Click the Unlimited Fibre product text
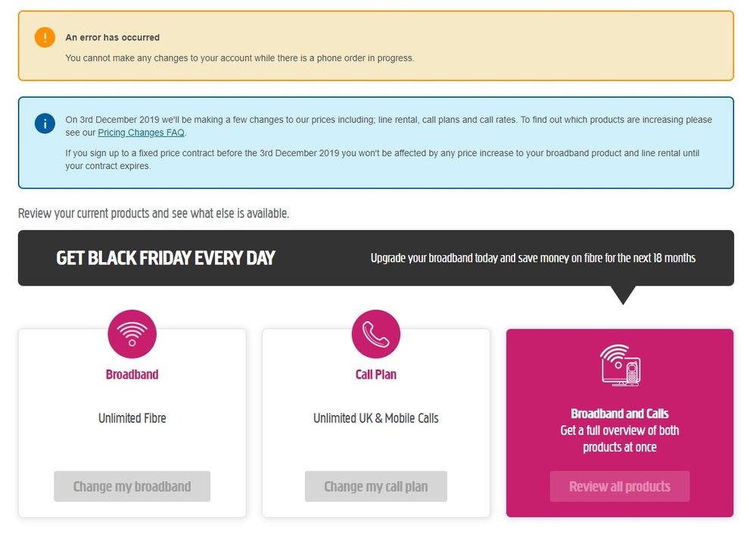 click(x=132, y=418)
